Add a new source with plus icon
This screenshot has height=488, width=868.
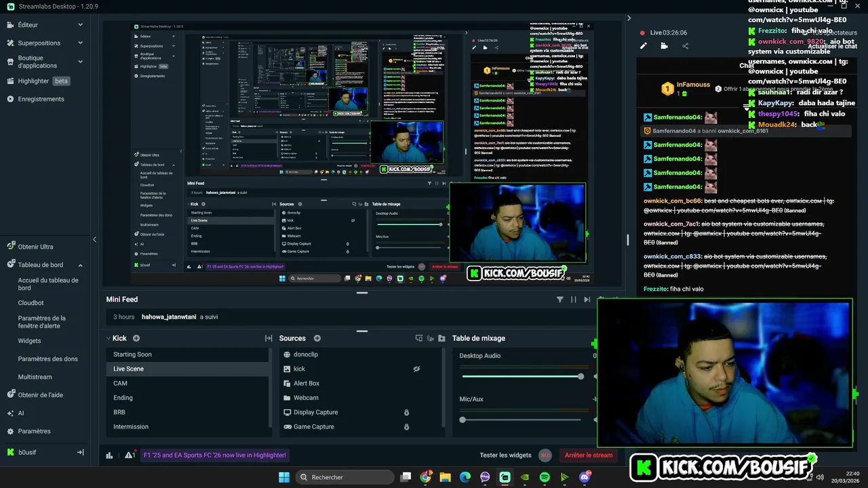tap(317, 338)
